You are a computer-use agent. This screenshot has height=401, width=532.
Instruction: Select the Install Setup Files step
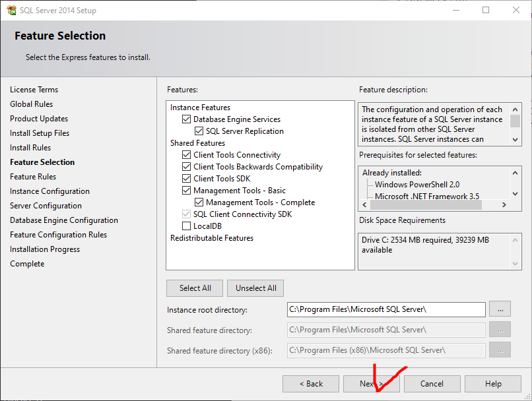pos(40,133)
